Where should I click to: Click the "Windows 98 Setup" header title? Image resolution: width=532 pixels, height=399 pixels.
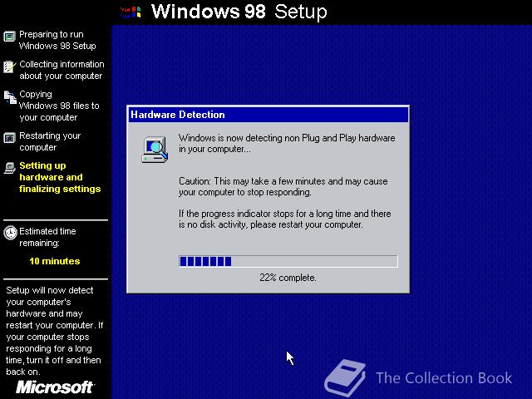(x=239, y=12)
